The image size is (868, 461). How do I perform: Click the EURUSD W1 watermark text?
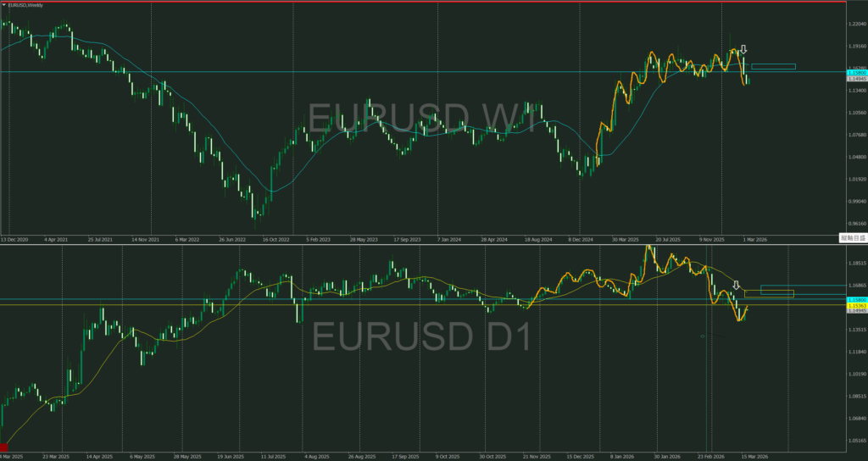coord(421,119)
